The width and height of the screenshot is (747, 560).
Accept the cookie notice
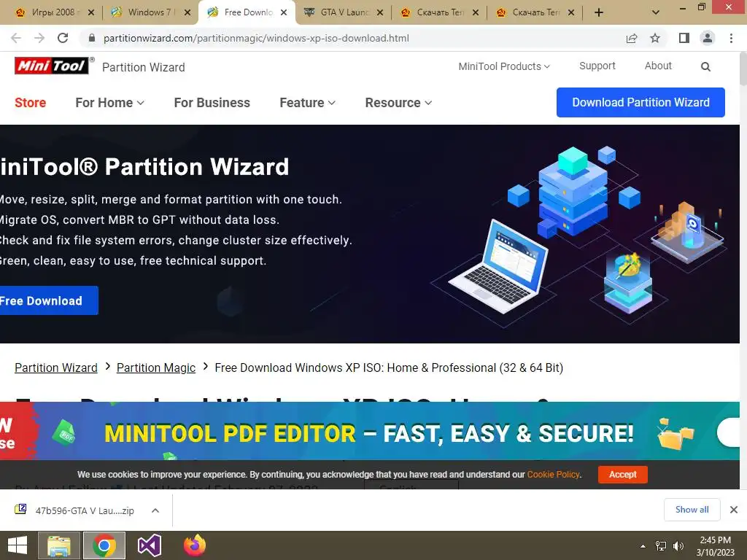point(623,474)
